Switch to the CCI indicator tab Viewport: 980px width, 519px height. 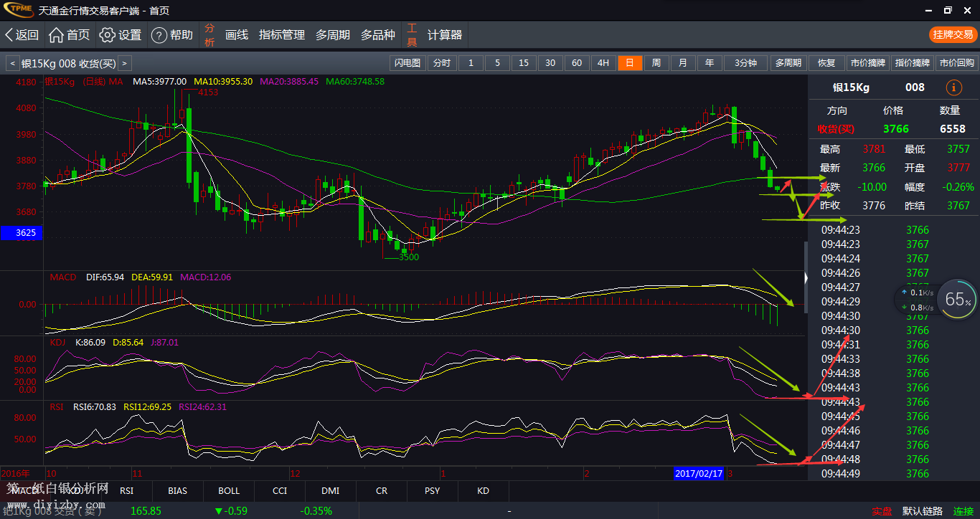[280, 491]
